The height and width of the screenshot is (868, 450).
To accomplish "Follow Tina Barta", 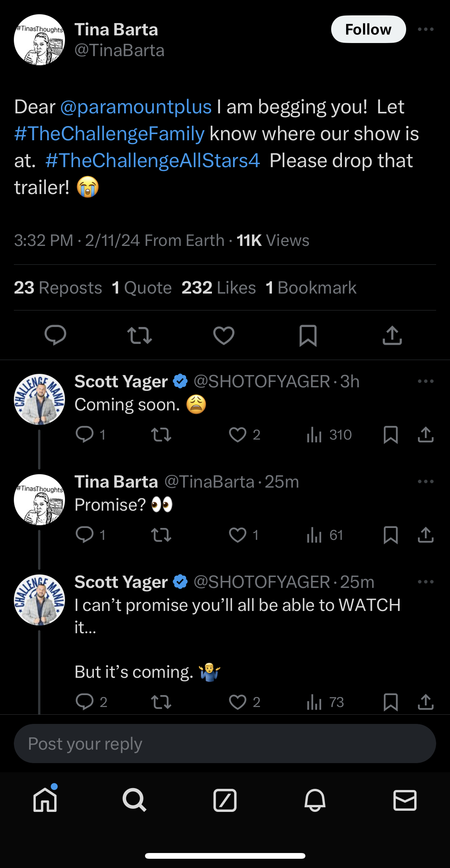I will click(368, 29).
